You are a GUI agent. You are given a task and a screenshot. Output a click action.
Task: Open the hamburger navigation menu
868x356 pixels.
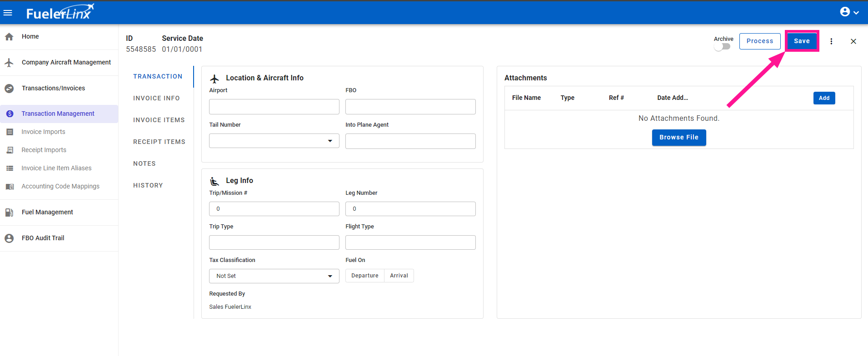[x=8, y=13]
